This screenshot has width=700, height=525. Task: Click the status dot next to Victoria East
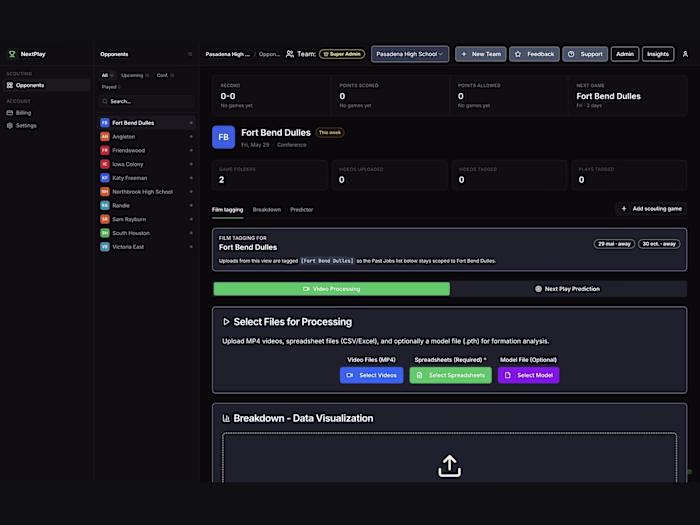(191, 247)
